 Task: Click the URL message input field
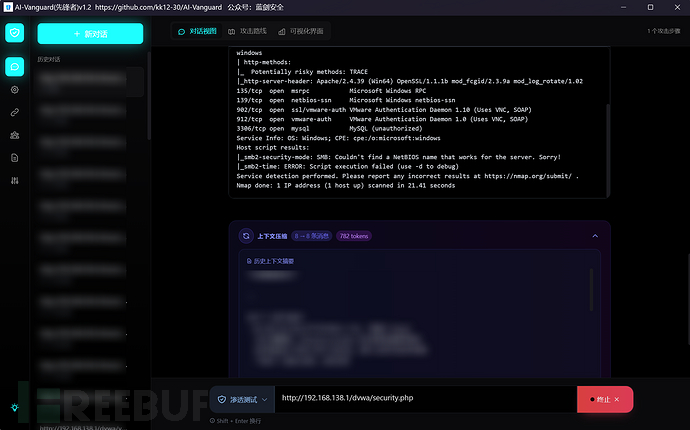425,399
